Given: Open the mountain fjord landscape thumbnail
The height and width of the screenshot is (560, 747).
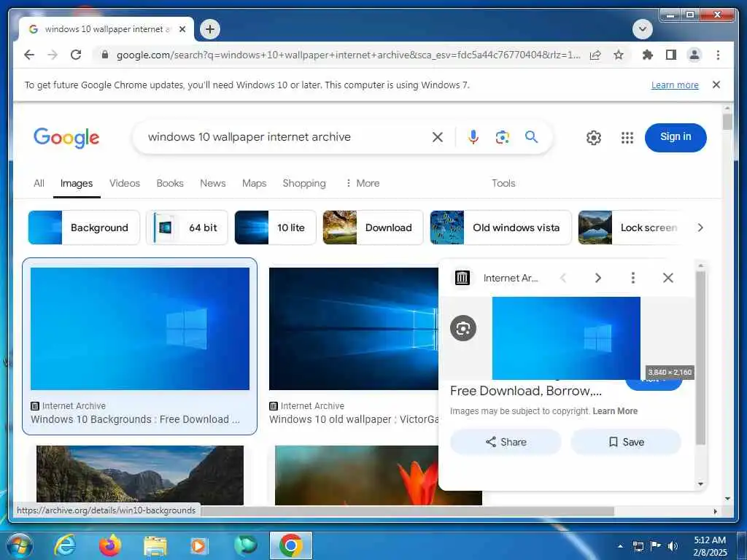Looking at the screenshot, I should pos(139,475).
